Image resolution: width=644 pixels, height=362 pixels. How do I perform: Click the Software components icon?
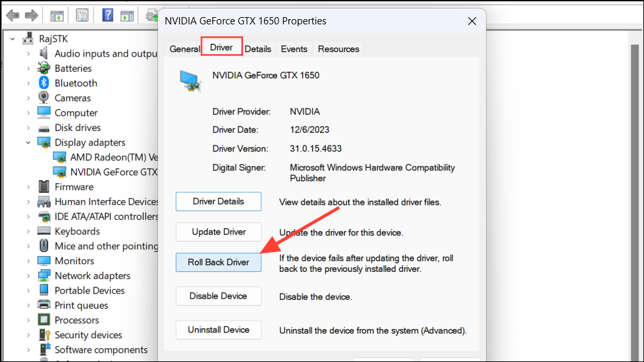[x=43, y=349]
